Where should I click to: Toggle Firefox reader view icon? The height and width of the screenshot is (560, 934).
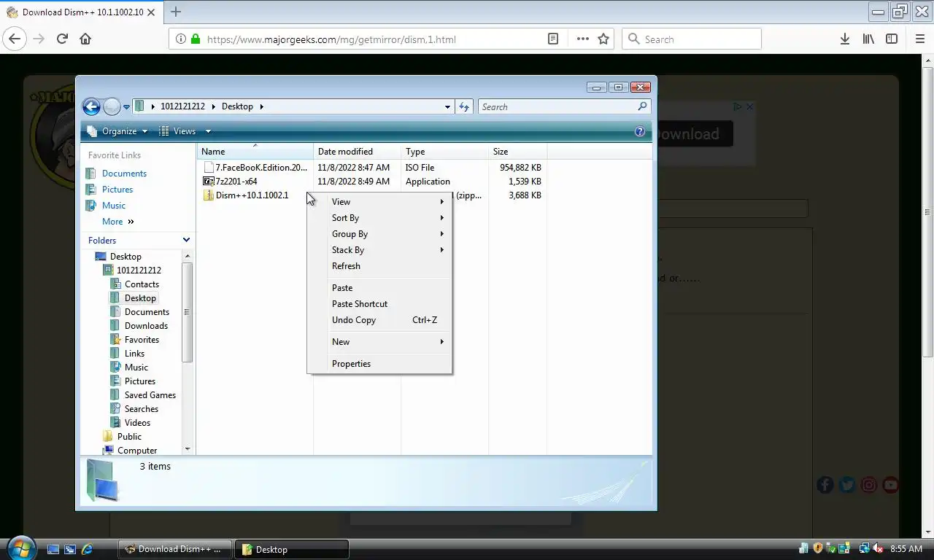(553, 39)
